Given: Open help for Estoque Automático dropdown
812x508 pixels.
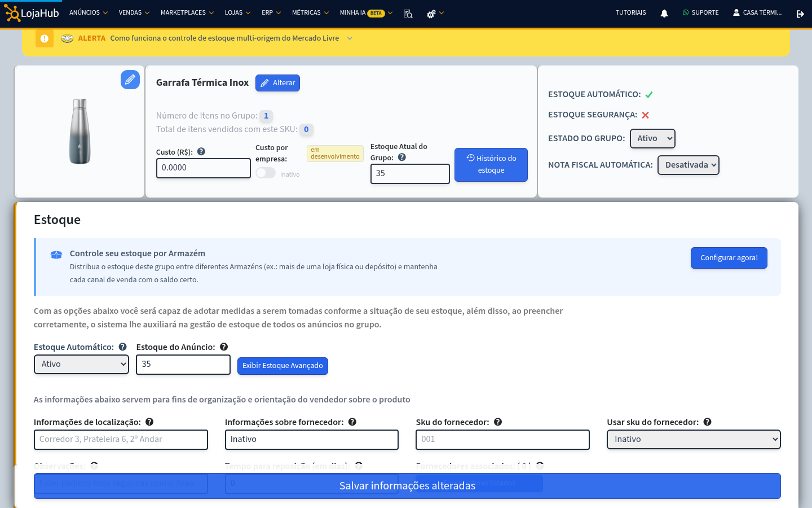Looking at the screenshot, I should pyautogui.click(x=122, y=347).
